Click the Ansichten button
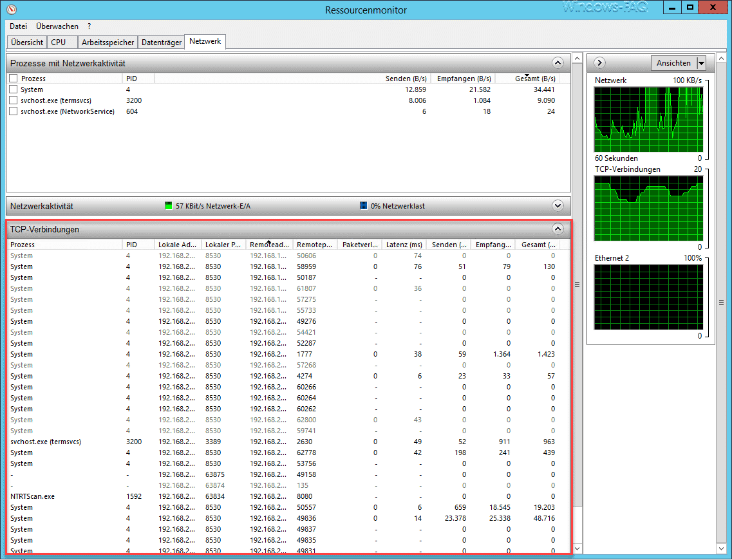 pos(673,63)
